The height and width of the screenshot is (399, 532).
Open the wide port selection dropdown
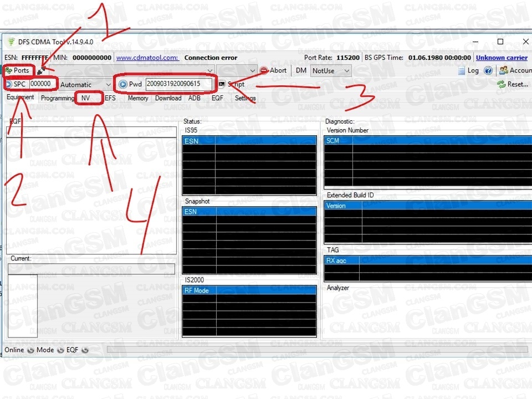point(132,70)
